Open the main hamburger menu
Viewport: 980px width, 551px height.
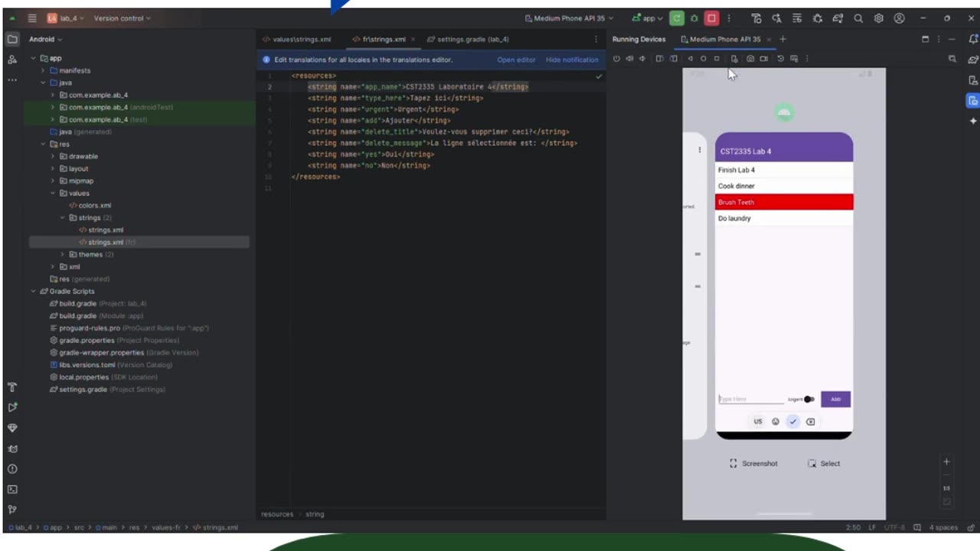click(31, 18)
